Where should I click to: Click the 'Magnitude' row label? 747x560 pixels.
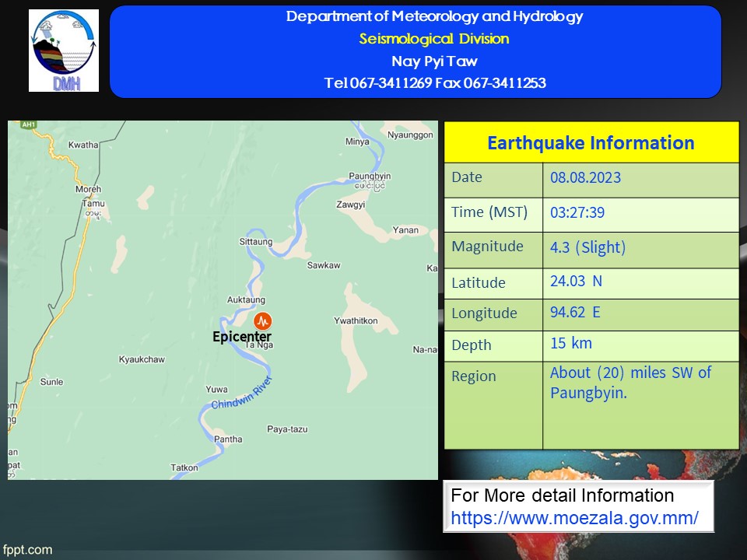click(x=487, y=247)
